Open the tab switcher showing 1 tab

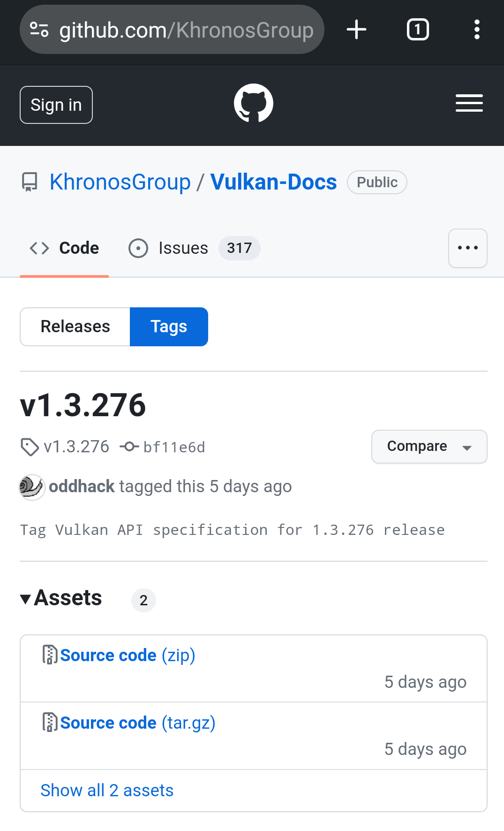click(x=417, y=30)
